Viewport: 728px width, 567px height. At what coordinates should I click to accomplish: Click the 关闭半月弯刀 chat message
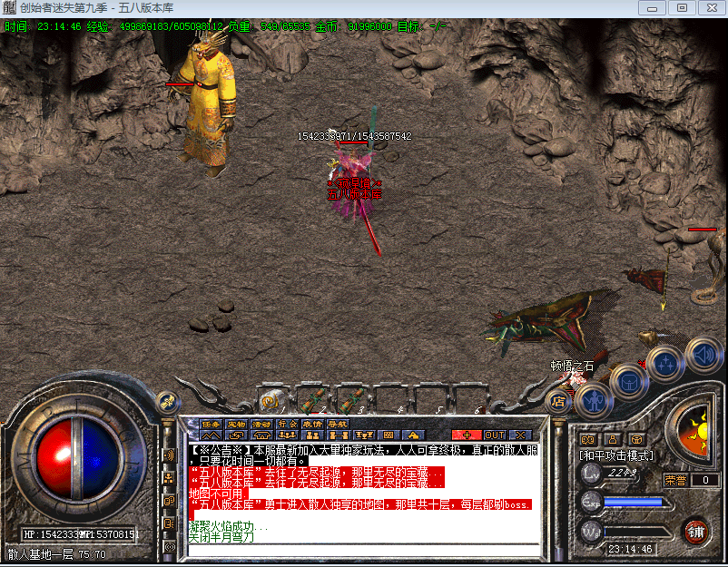pyautogui.click(x=221, y=537)
